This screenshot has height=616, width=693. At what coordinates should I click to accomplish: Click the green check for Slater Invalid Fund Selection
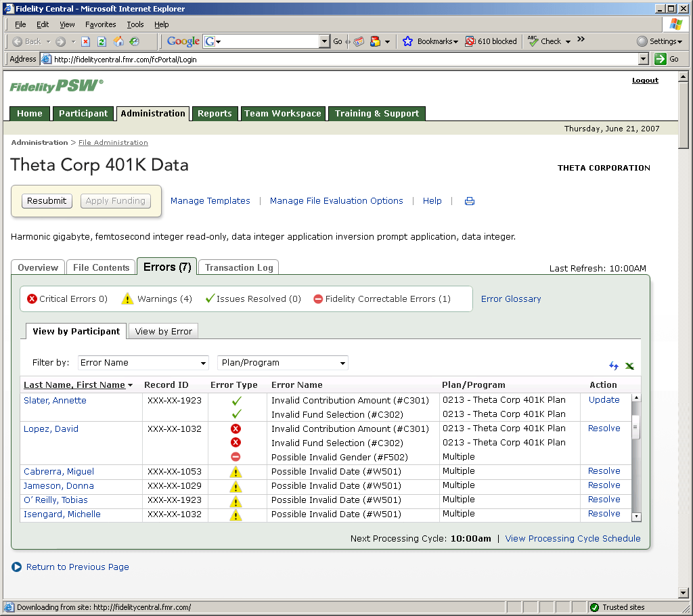(236, 414)
